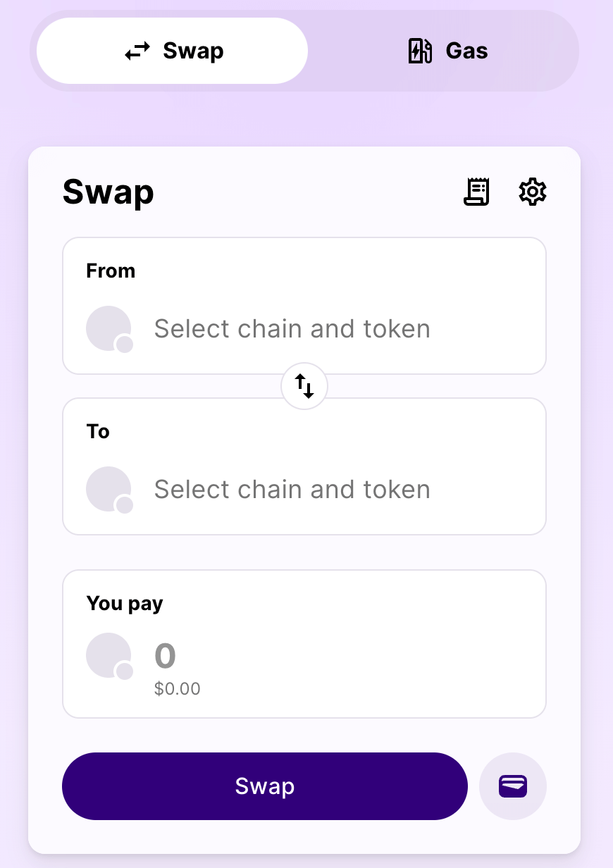The height and width of the screenshot is (868, 613).
Task: Click the wallet icon button
Action: 513,786
